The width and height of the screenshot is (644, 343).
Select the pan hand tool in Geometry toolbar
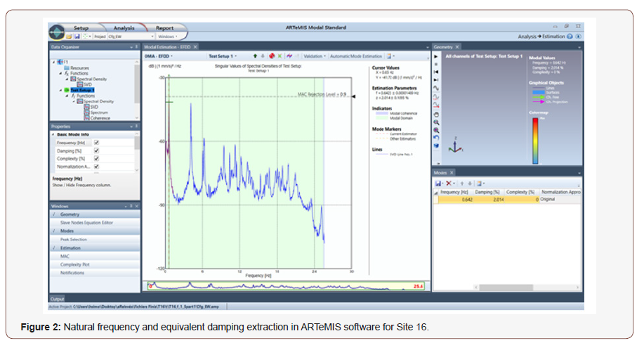[436, 113]
